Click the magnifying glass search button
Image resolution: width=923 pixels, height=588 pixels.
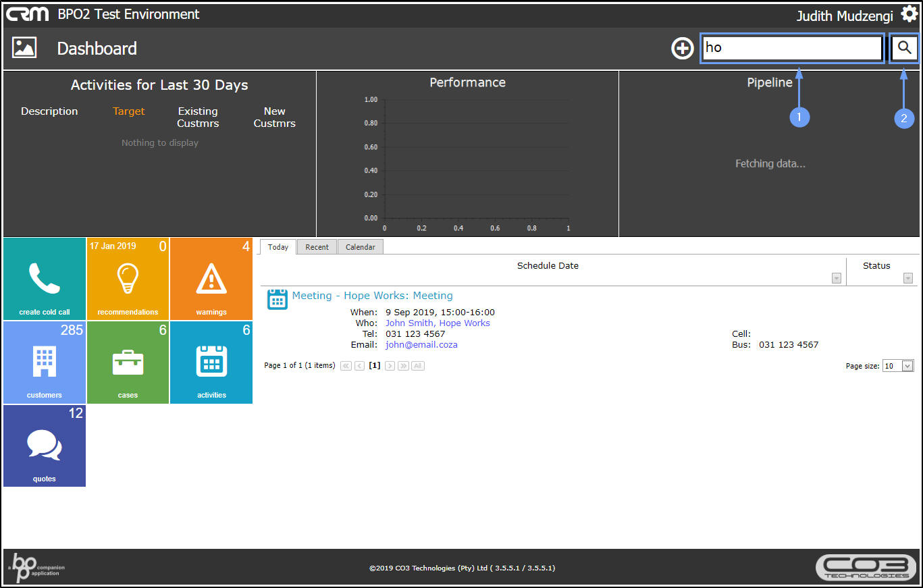coord(905,48)
